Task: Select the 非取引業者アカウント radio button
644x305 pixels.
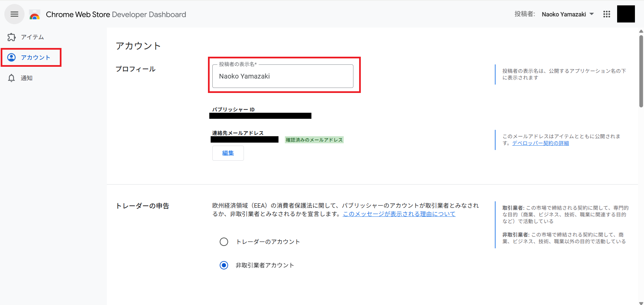Action: click(224, 265)
